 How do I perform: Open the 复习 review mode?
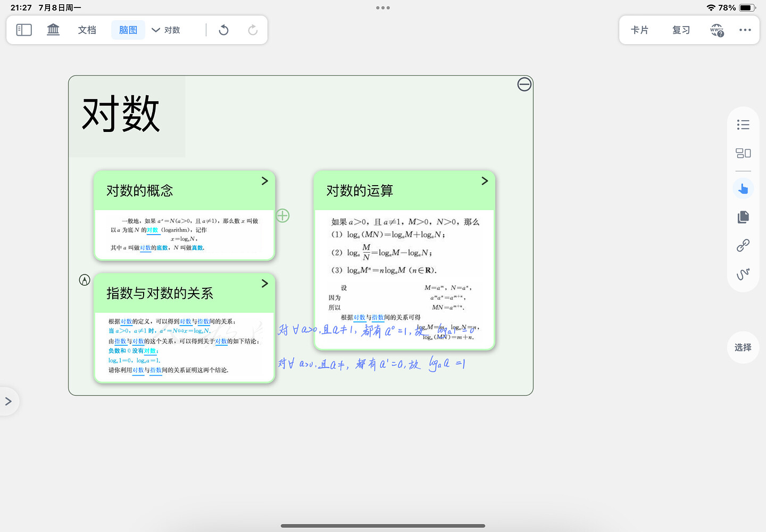[x=681, y=30]
